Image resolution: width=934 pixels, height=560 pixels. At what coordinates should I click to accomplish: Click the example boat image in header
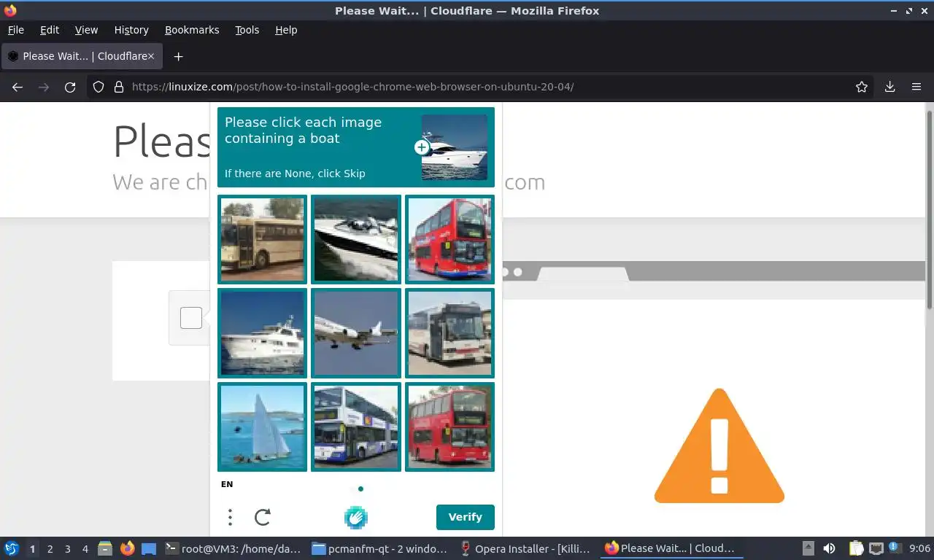click(455, 147)
